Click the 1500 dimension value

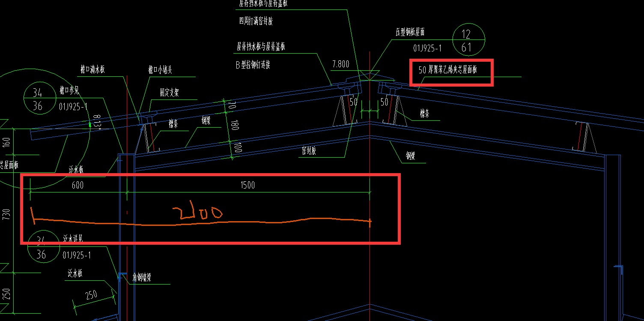click(x=247, y=185)
